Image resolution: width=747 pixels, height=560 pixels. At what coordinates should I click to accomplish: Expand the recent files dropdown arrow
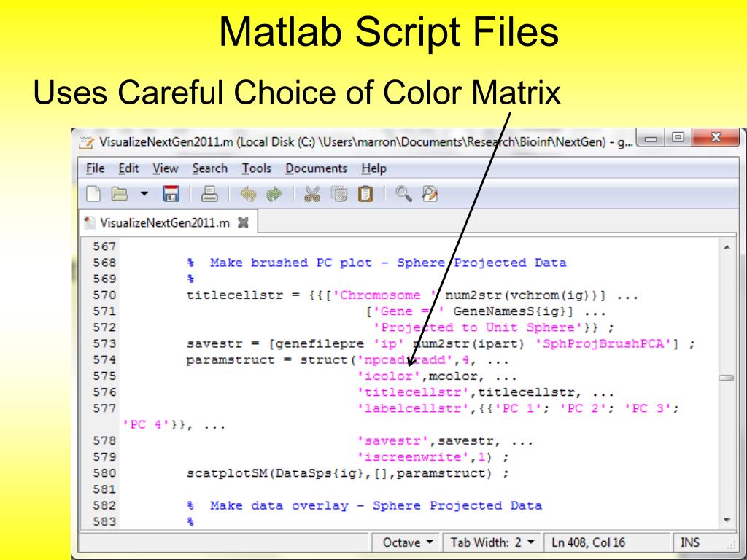(x=144, y=194)
